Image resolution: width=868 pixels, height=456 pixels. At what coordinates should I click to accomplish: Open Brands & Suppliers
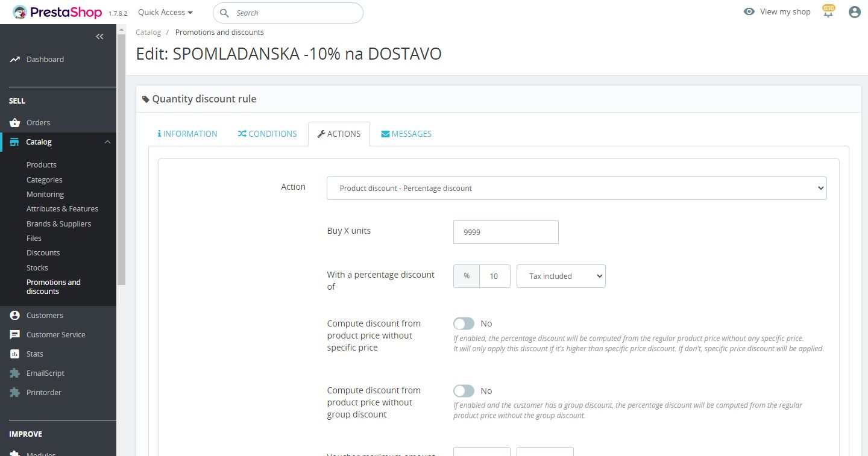(59, 224)
